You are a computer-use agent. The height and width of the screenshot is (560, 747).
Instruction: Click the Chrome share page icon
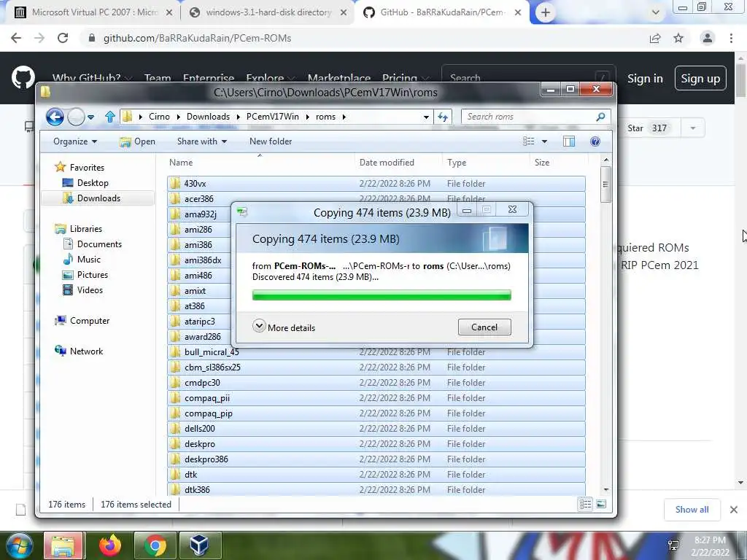tap(655, 38)
